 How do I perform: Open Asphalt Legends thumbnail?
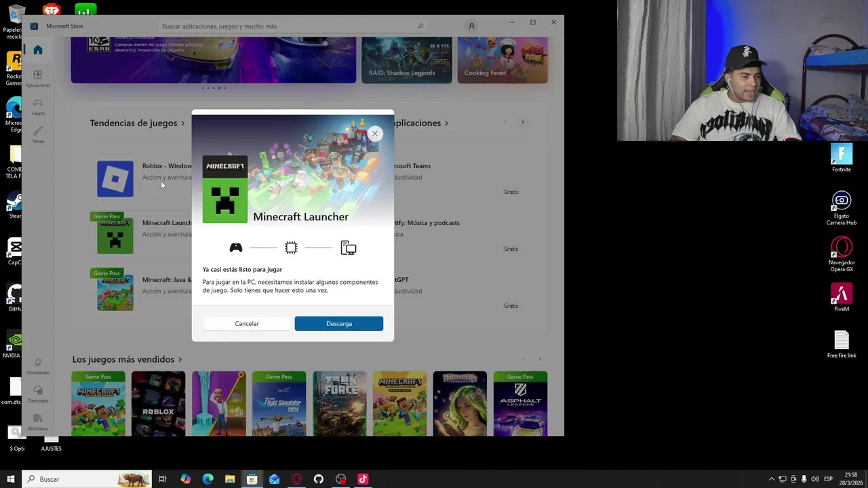pyautogui.click(x=520, y=403)
